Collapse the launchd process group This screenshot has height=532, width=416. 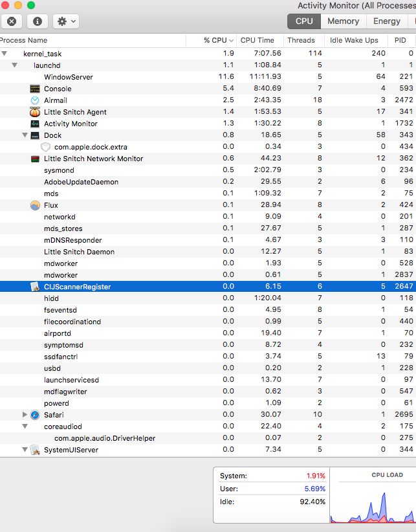15,65
